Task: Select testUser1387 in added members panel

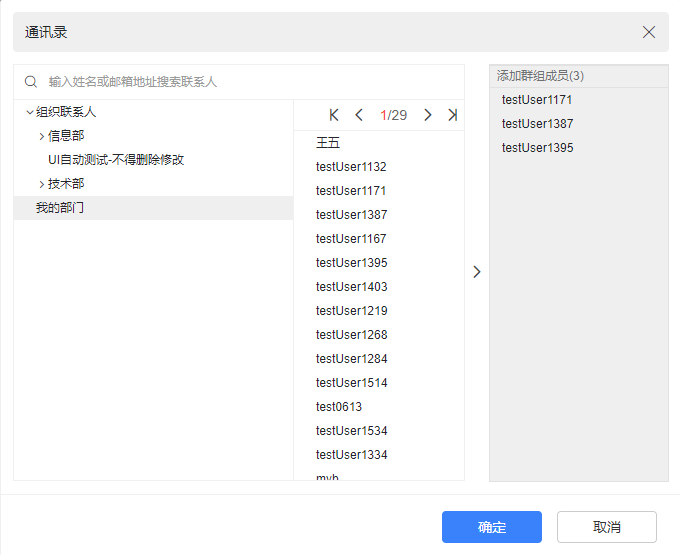Action: [x=537, y=124]
